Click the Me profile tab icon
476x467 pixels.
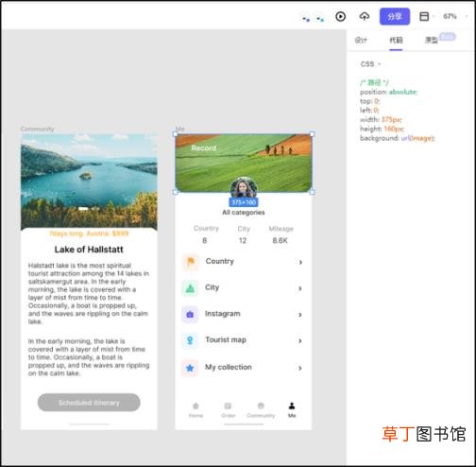click(x=292, y=406)
